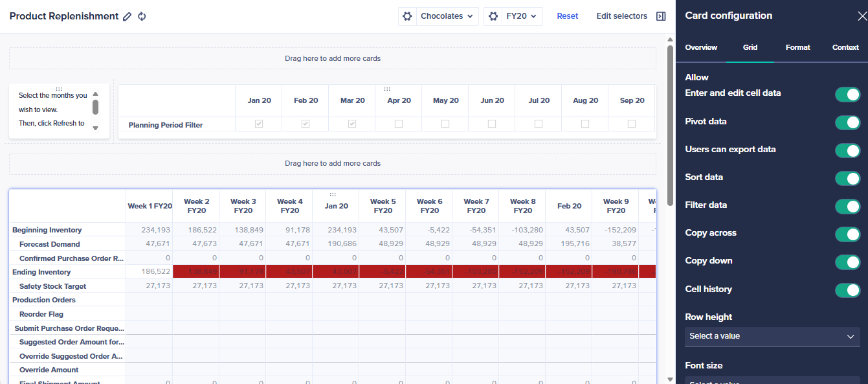Screen dimensions: 868x384
Task: Click the pencil edit icon beside Product Replenishment
Action: (128, 16)
